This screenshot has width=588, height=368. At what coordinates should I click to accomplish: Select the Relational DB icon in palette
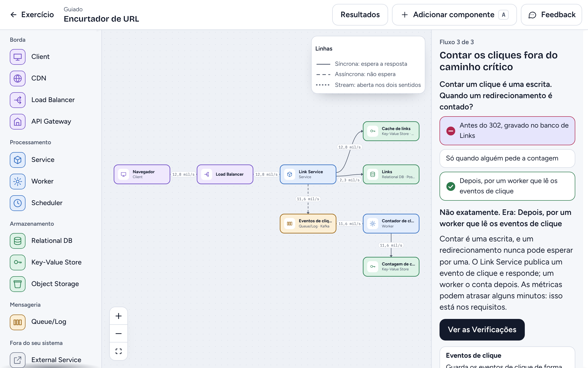(18, 241)
